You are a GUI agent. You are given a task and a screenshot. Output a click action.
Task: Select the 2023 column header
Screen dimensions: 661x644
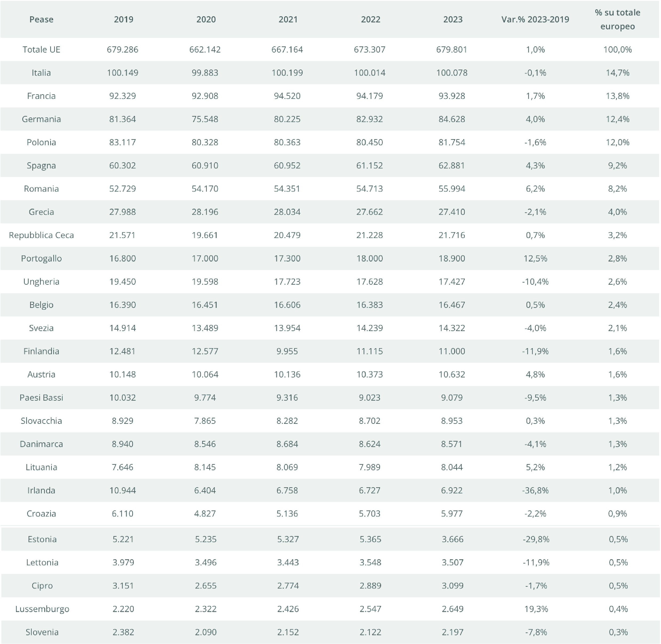[453, 19]
